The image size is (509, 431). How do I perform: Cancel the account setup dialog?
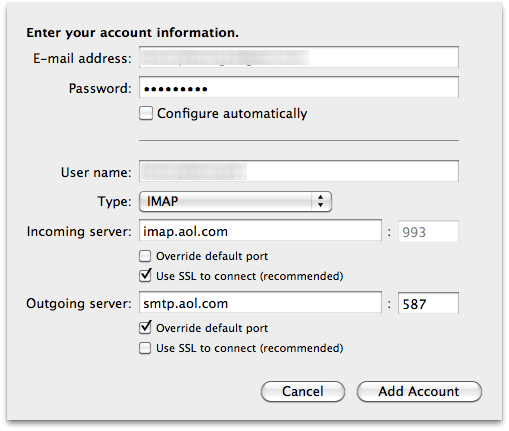click(x=303, y=391)
